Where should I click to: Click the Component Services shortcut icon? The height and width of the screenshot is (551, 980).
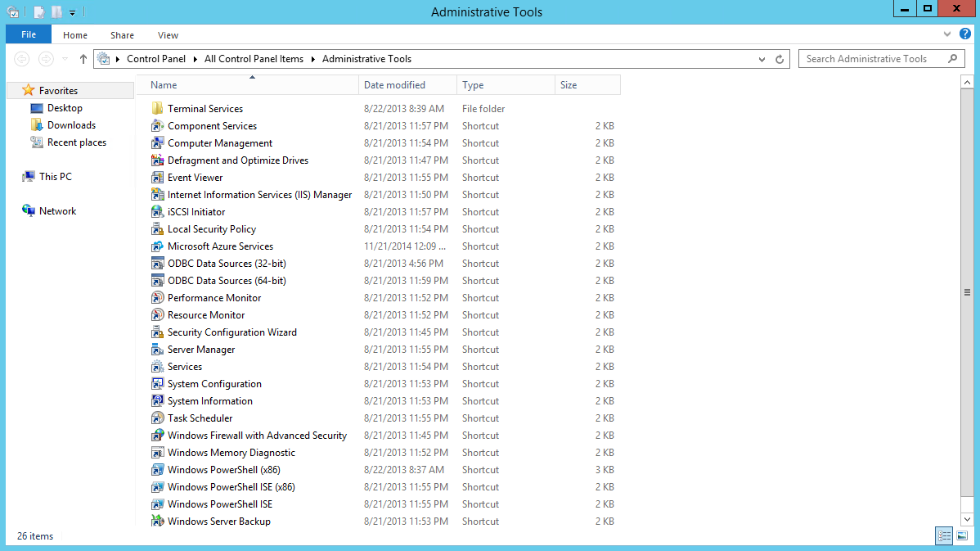pos(158,126)
